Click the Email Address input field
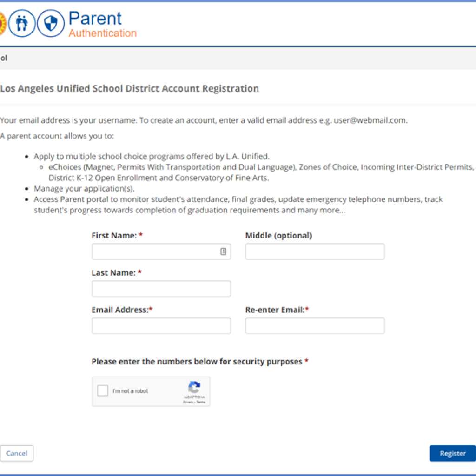The image size is (476, 476). [160, 325]
